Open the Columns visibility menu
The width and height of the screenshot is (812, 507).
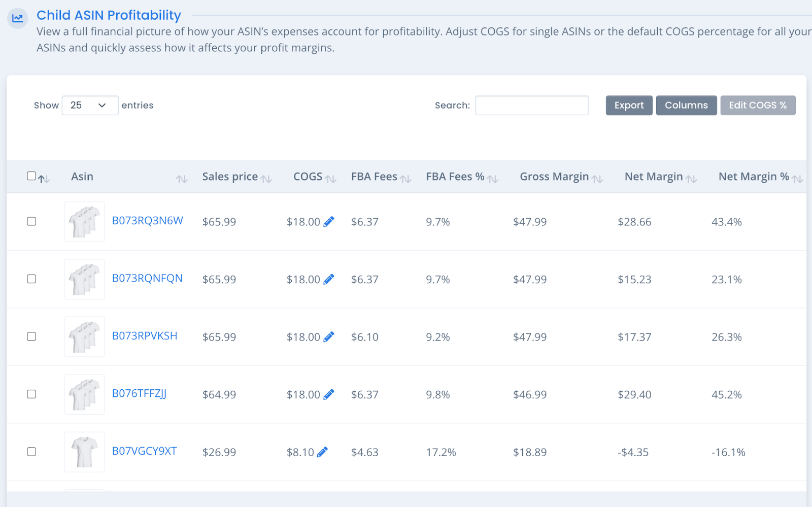[686, 106]
